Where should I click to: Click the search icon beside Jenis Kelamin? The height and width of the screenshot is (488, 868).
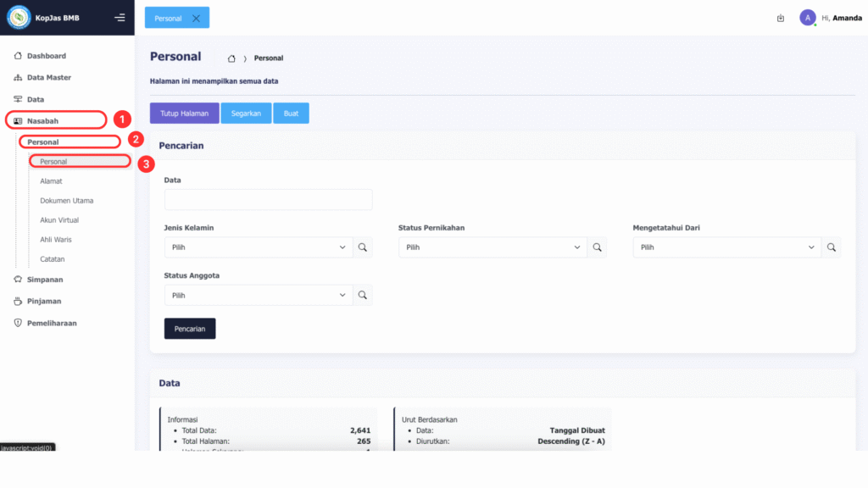point(363,247)
